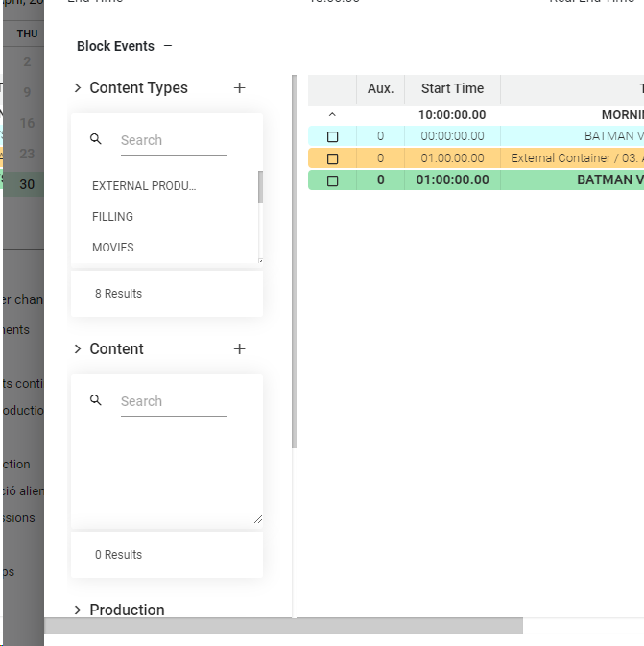
Task: Check the box for the 00:00:00.00 row
Action: [333, 136]
